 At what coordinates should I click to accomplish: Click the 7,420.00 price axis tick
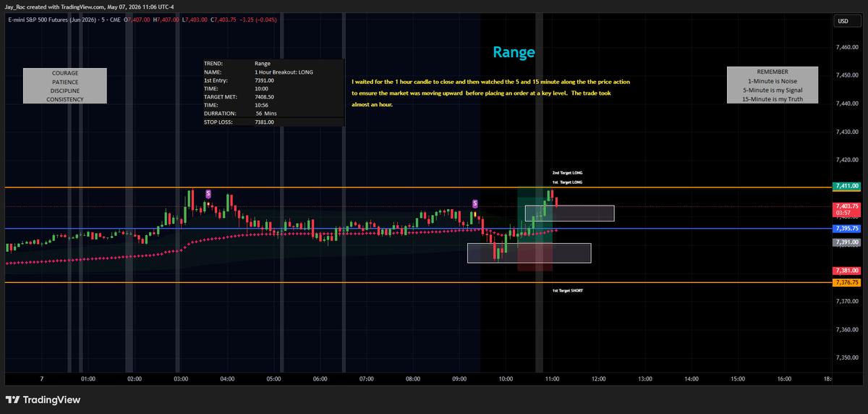846,159
